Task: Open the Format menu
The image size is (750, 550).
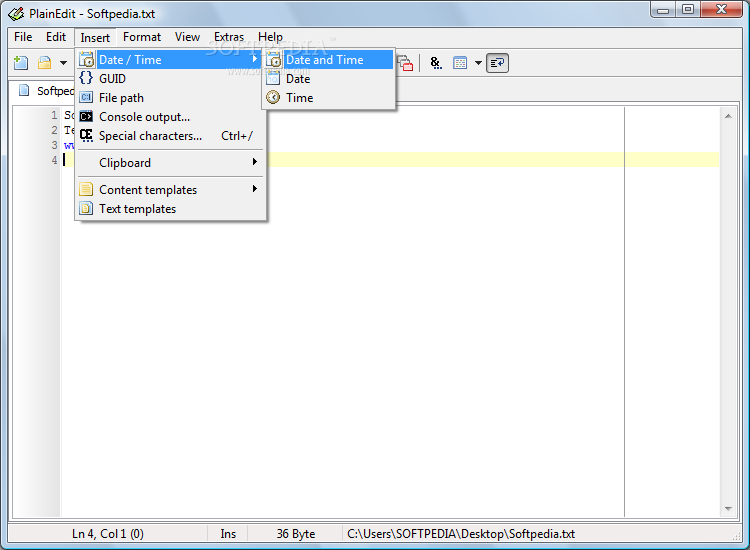Action: 142,37
